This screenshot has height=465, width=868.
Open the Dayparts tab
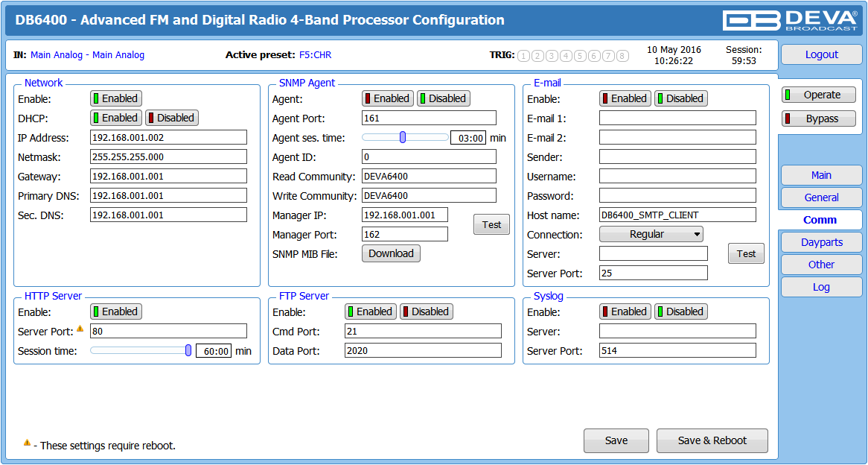(822, 242)
